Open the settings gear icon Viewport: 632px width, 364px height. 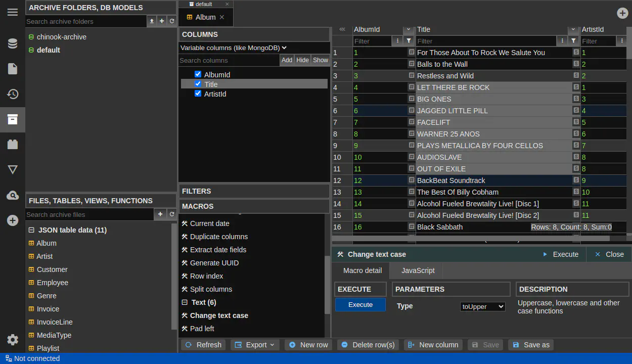tap(13, 340)
